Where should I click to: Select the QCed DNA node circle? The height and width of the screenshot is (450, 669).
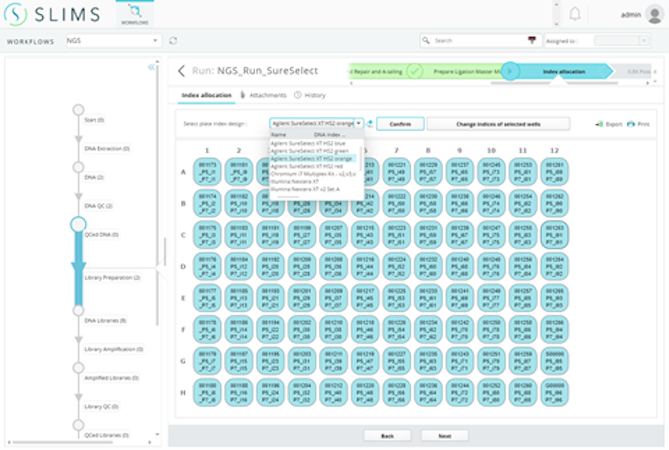coord(78,224)
